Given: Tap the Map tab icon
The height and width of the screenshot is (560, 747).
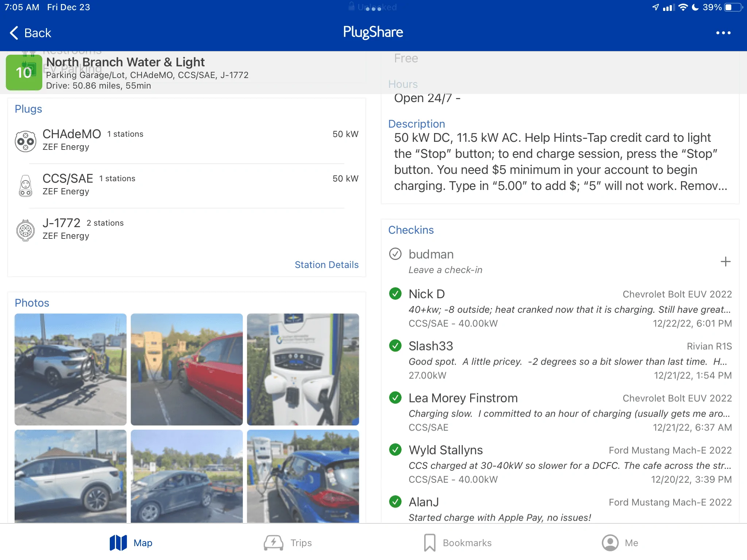Looking at the screenshot, I should point(118,543).
